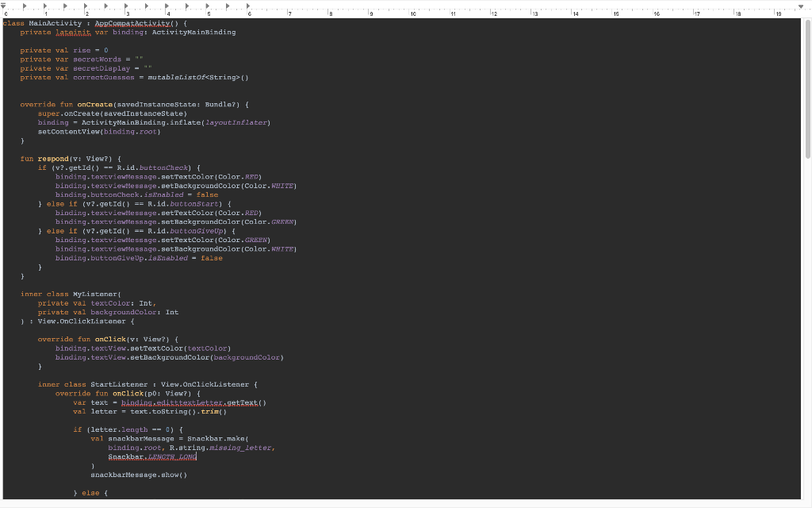Click the ruler at the 10 mark
812x508 pixels.
412,13
